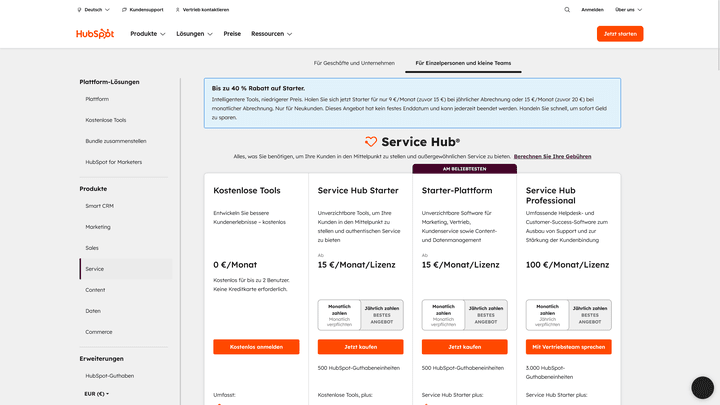
Task: Click the Service Hub Professional plan title
Action: click(551, 196)
